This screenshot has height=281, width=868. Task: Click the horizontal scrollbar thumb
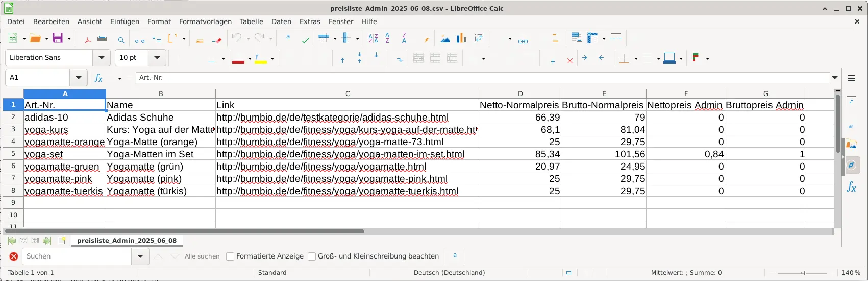tap(184, 231)
